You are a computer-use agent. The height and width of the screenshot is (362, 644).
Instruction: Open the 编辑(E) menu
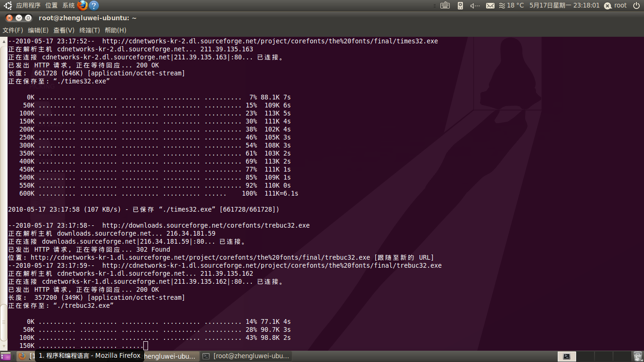38,30
